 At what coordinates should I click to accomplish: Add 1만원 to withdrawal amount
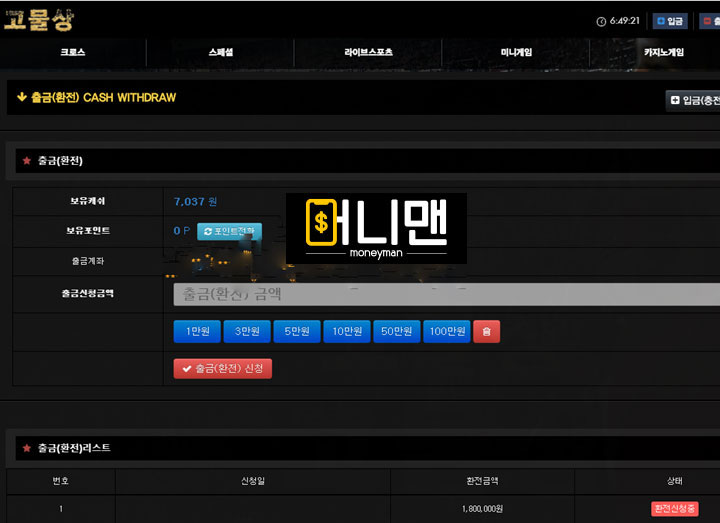pyautogui.click(x=197, y=331)
